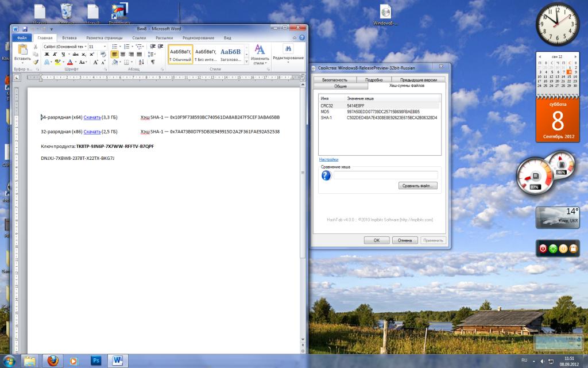Open Word Help question mark icon

point(303,37)
